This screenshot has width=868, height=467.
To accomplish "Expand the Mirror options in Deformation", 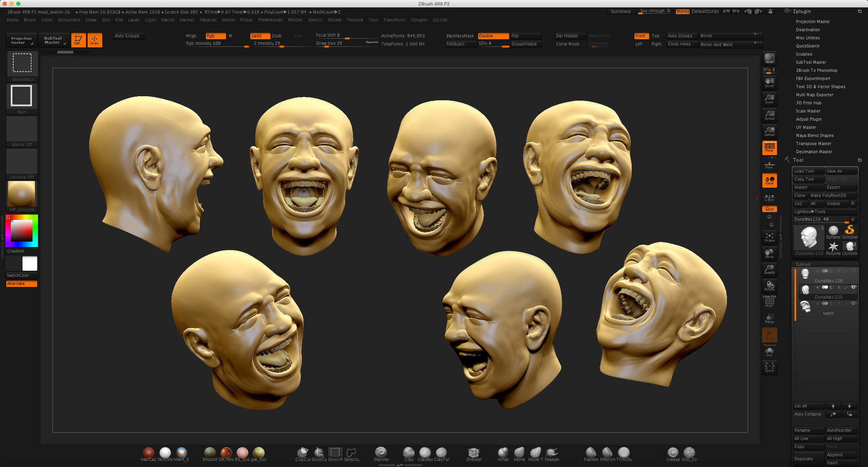I will point(755,36).
